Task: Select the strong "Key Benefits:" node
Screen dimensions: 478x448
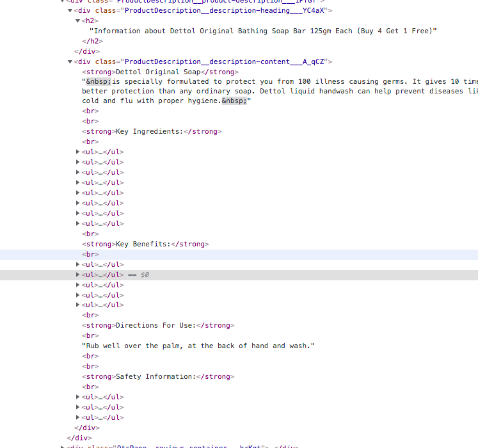Action: pos(145,244)
